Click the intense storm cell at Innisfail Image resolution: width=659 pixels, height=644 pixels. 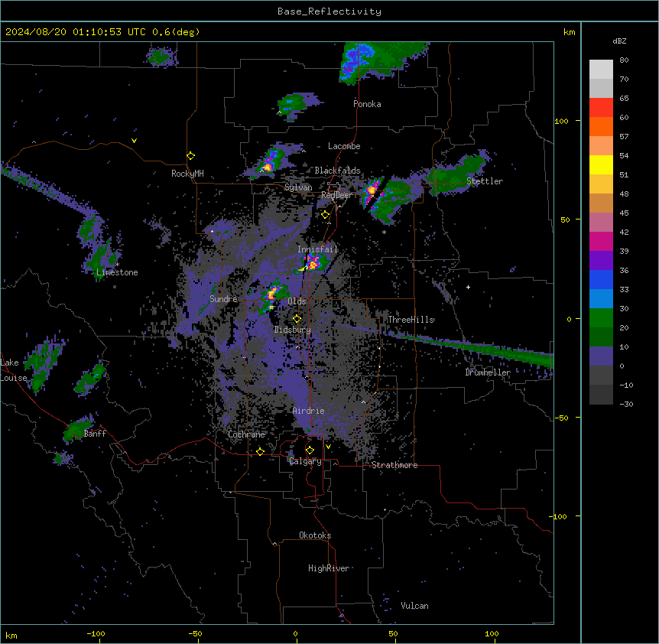(x=313, y=263)
